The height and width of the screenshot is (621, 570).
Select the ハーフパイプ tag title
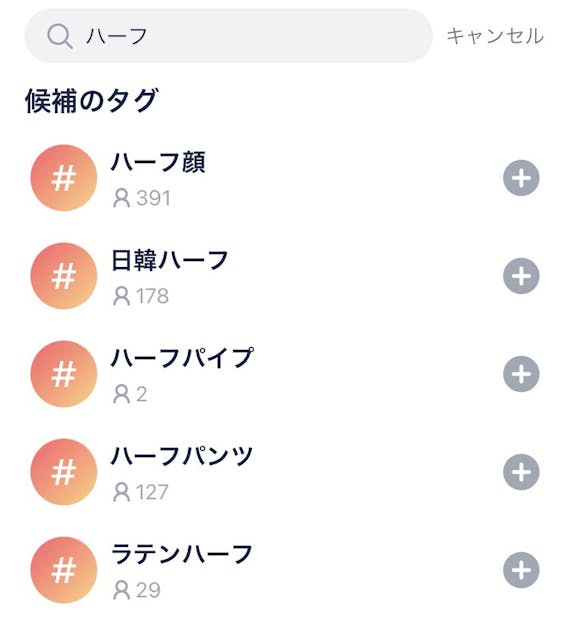[182, 358]
